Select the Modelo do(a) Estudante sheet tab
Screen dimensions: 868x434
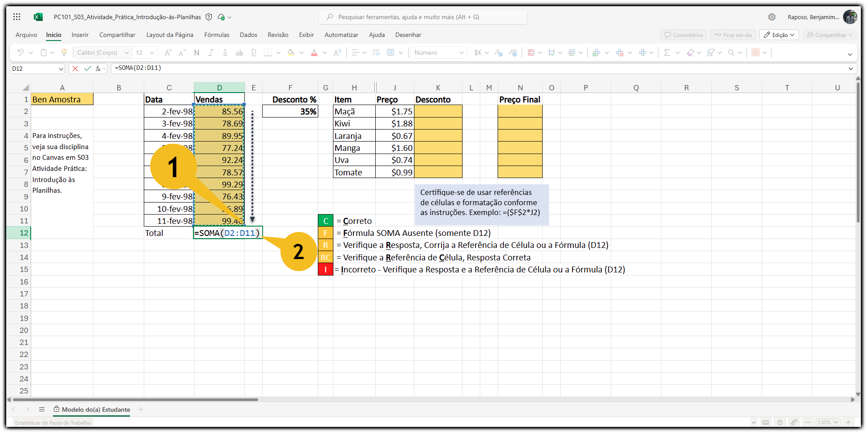click(92, 410)
